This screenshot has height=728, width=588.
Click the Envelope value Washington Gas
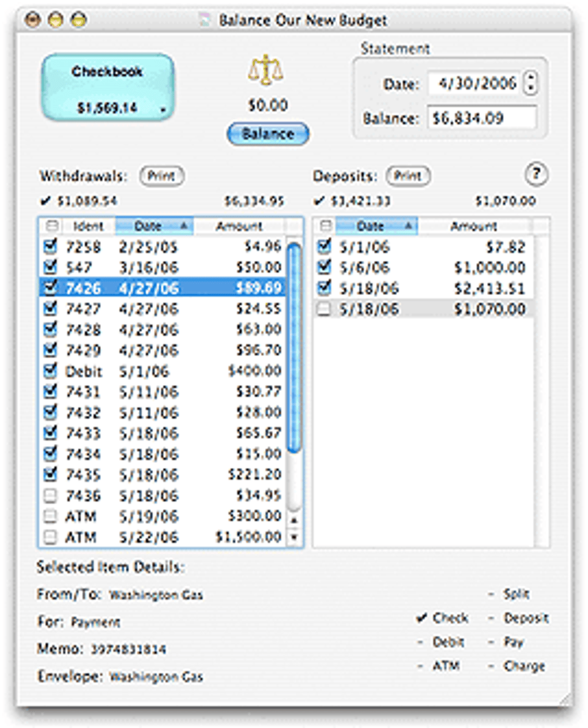[156, 676]
